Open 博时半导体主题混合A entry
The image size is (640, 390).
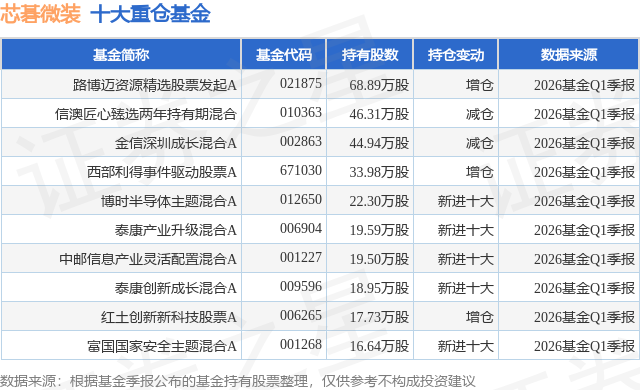[x=169, y=201]
